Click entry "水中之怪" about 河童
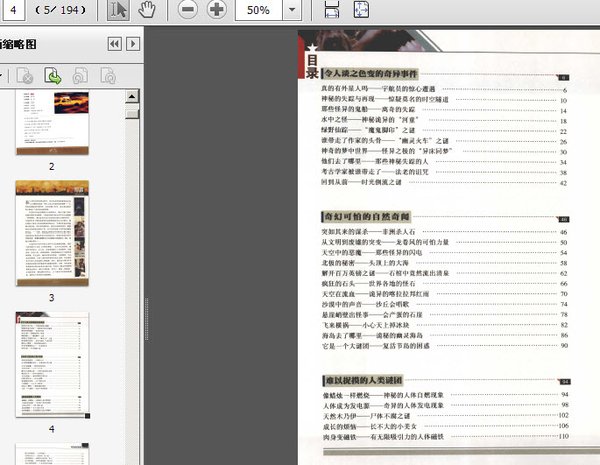Image resolution: width=600 pixels, height=465 pixels. click(370, 120)
